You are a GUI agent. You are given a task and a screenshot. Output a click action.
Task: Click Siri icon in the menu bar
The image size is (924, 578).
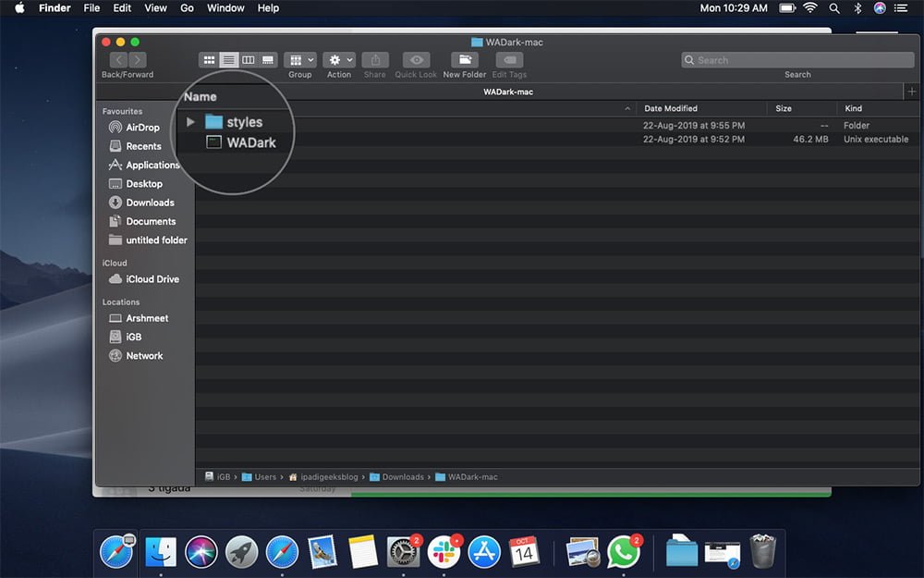tap(880, 7)
